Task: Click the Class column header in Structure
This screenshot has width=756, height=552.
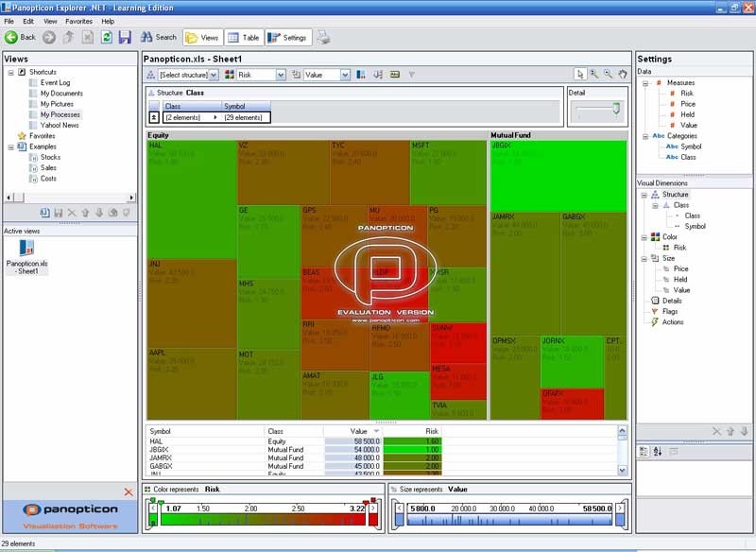Action: pos(192,106)
